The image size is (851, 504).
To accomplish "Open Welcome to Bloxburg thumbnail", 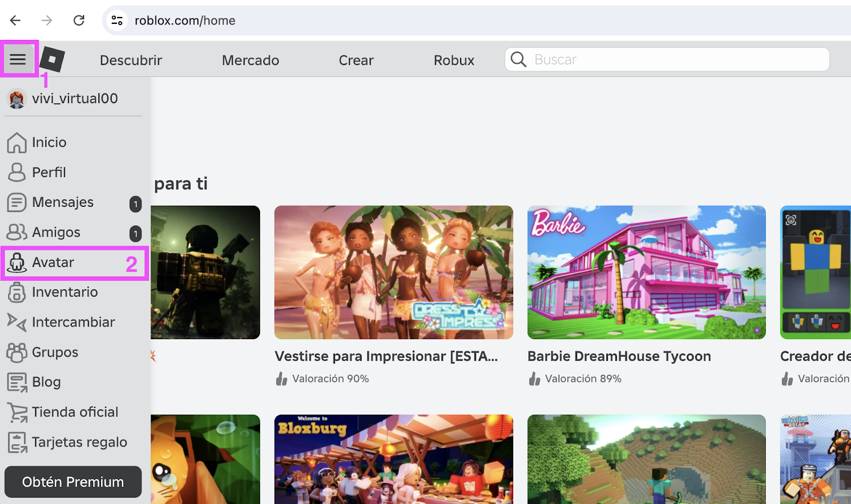I will click(394, 459).
